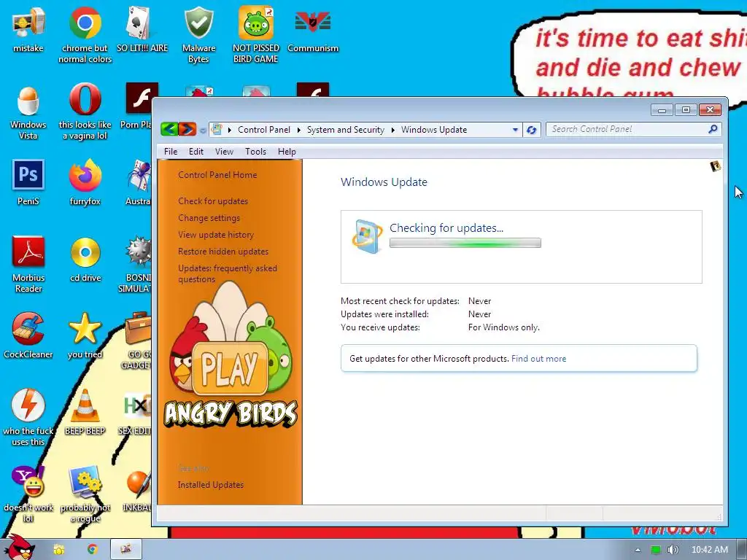Click Windows Update breadcrumb segment

click(434, 130)
